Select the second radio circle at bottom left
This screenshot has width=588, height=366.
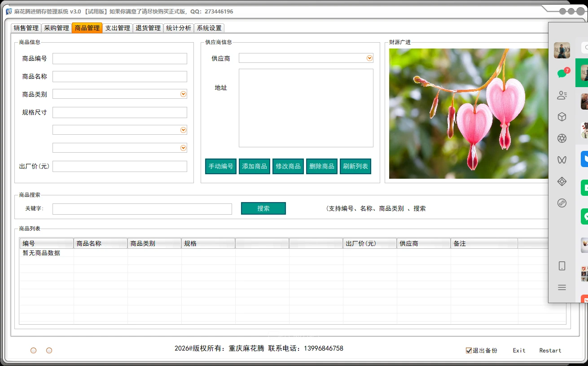coord(49,350)
